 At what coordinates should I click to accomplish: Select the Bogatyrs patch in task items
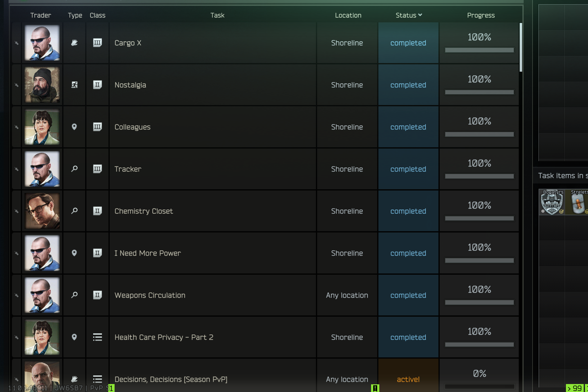552,202
